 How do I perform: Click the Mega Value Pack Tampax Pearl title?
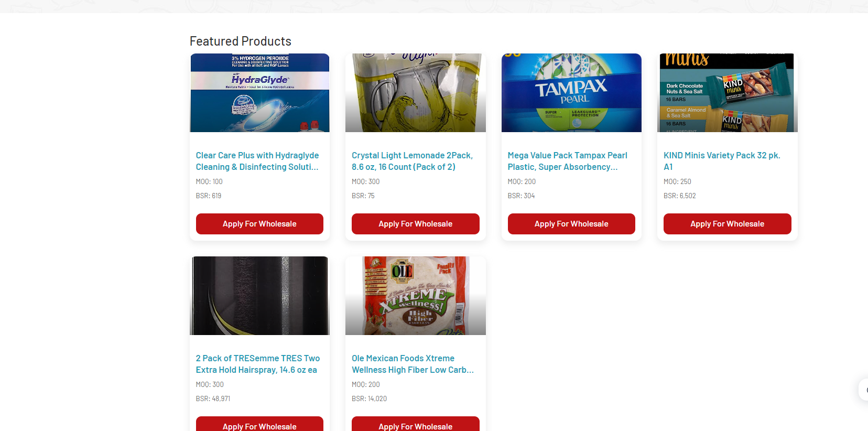(568, 161)
